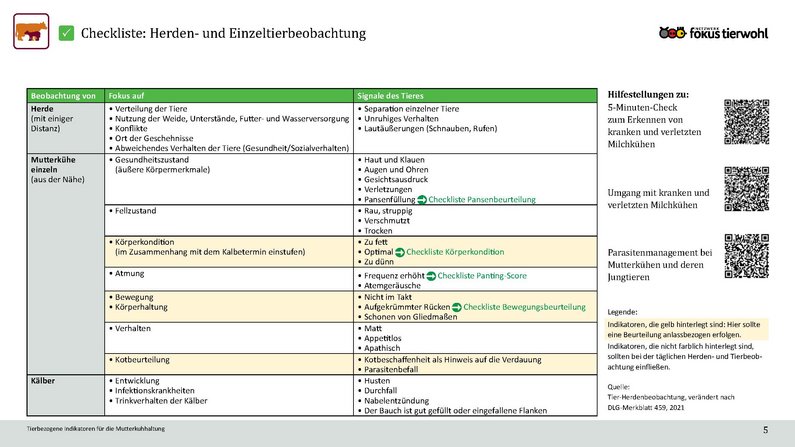The width and height of the screenshot is (795, 447).
Task: Select the QR code for 5-Minuten-Check
Action: pyautogui.click(x=749, y=124)
